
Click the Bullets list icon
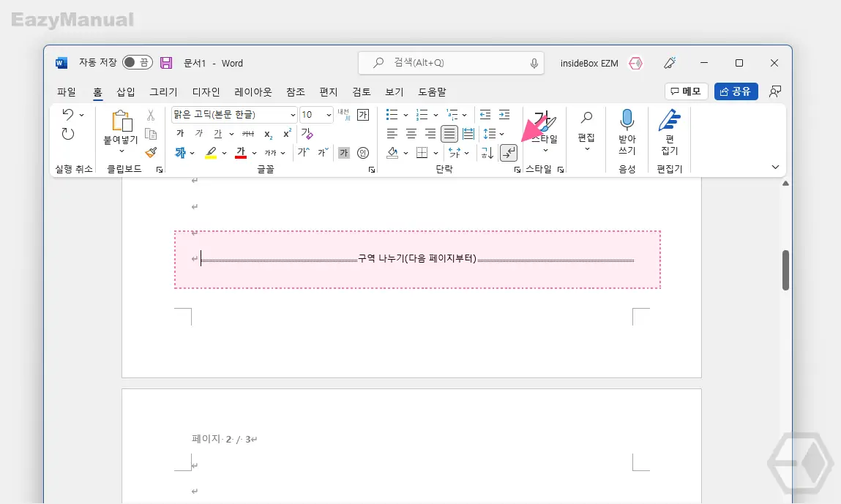(x=392, y=115)
